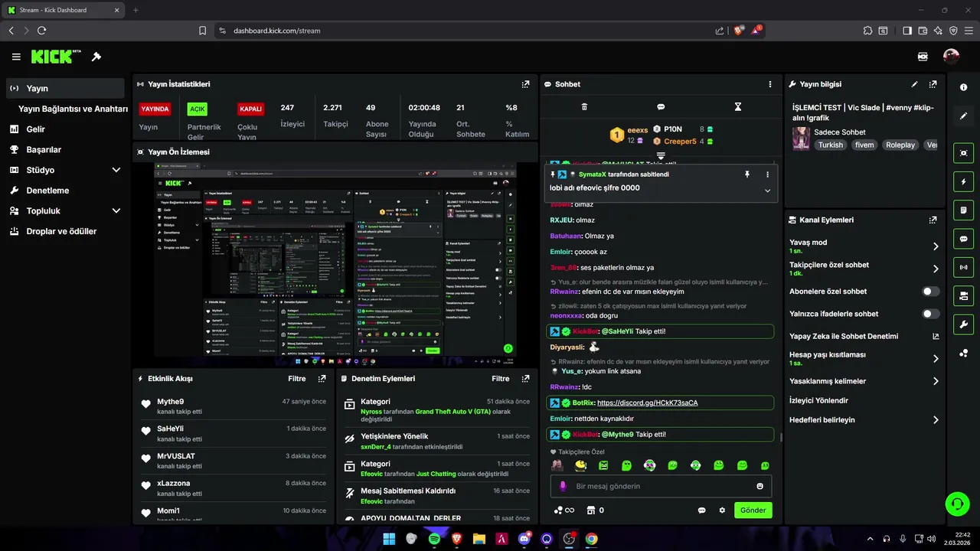Open Discord from the Windows taskbar

pos(524,539)
